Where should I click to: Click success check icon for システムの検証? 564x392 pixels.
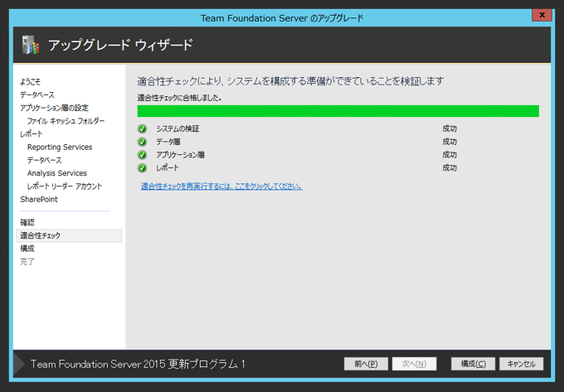tap(142, 128)
